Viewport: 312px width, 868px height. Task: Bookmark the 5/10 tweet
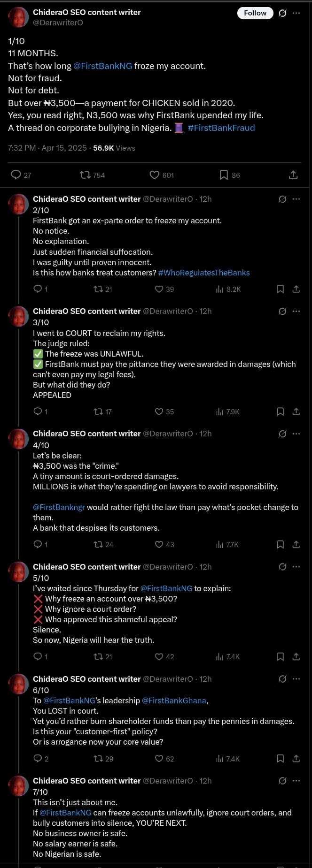tap(281, 656)
